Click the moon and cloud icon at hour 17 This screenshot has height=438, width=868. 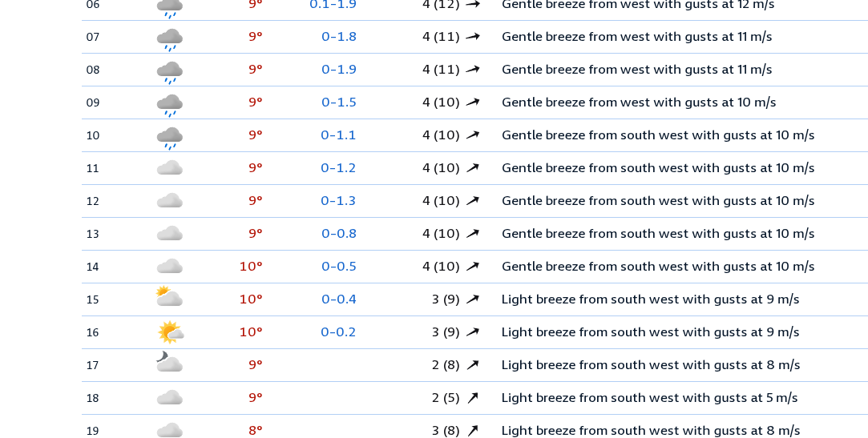pos(168,364)
